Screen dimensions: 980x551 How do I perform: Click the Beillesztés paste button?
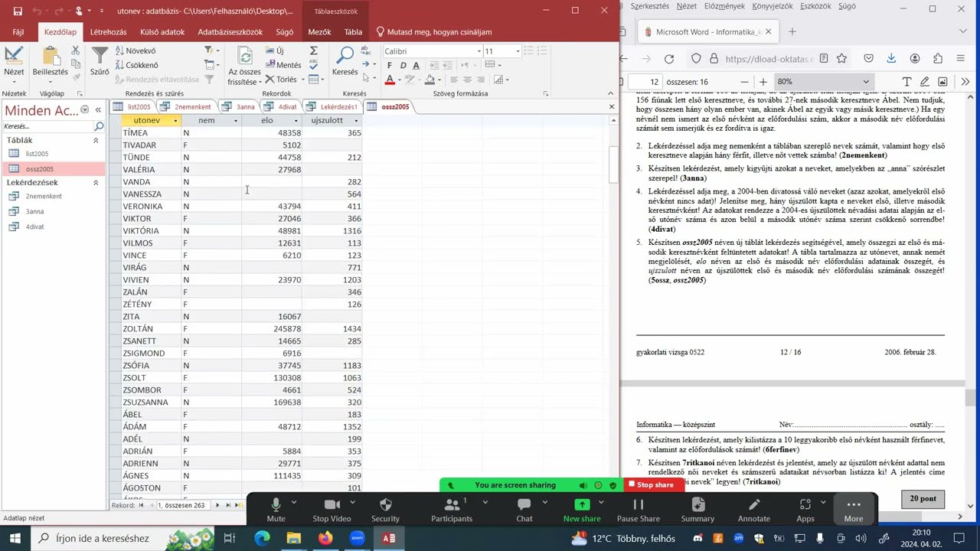point(51,64)
